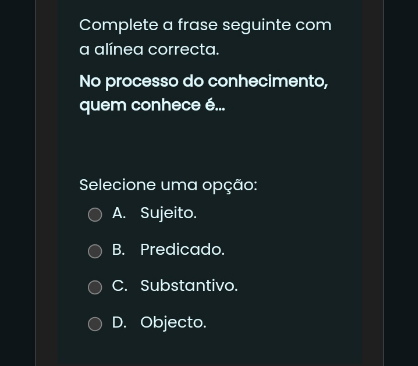Screen dimensions: 418x366
Task: Click the letter 'C.' label
Action: [x=120, y=286]
